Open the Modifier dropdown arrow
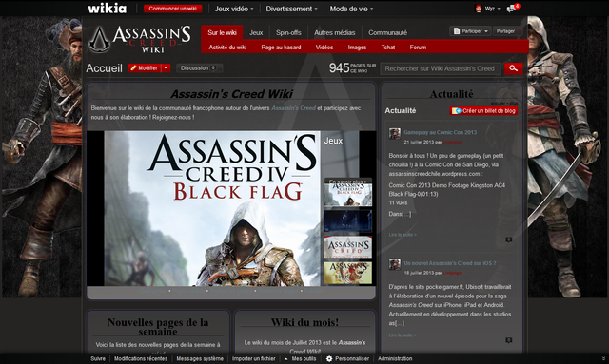The width and height of the screenshot is (609, 364). click(166, 67)
